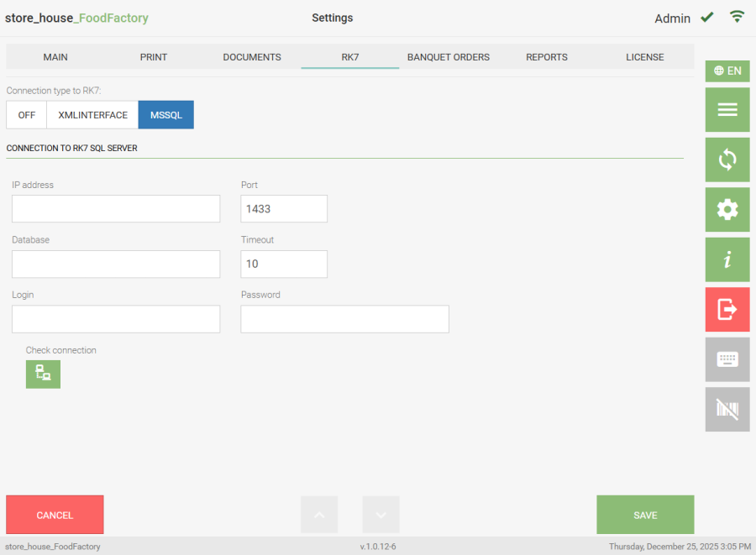Click the sync refresh icon
756x555 pixels.
point(727,160)
